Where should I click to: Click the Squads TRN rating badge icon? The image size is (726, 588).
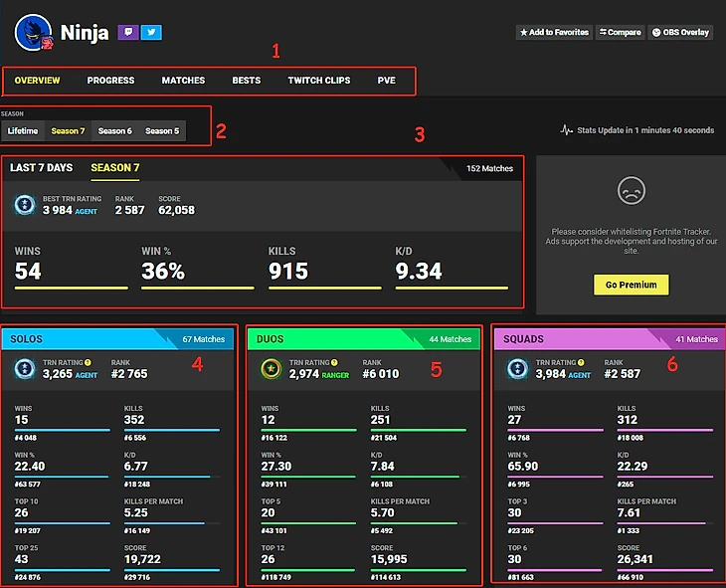pos(517,368)
